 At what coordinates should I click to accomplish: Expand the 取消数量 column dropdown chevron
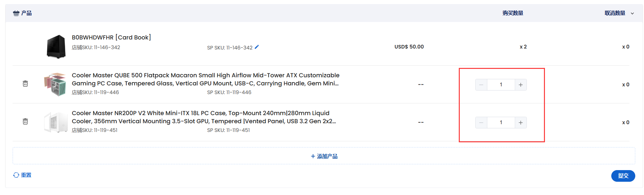click(632, 13)
